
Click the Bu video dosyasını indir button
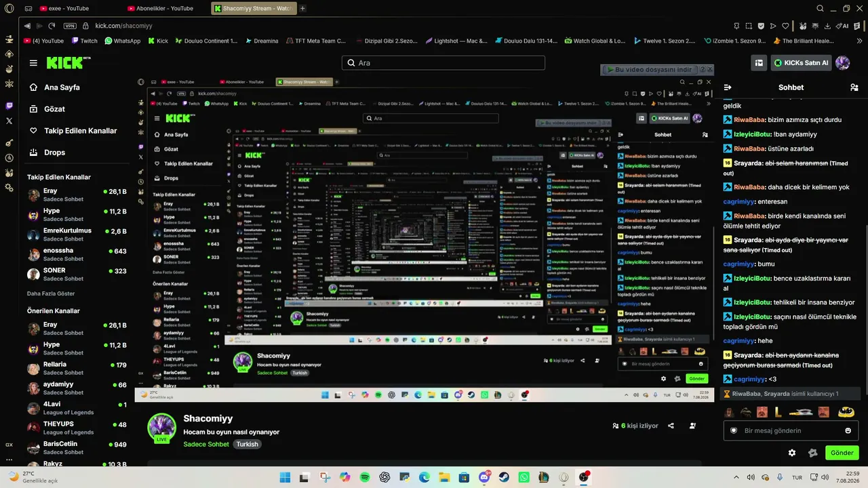tap(652, 70)
